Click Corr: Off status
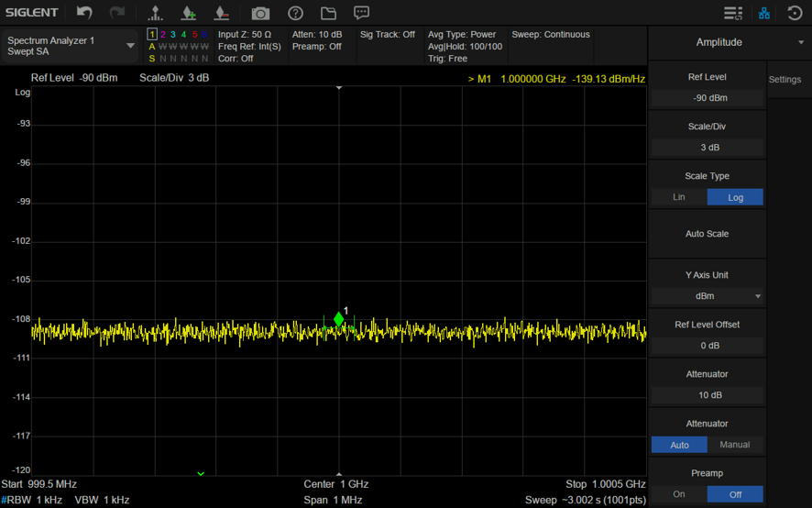The height and width of the screenshot is (508, 812). click(236, 59)
